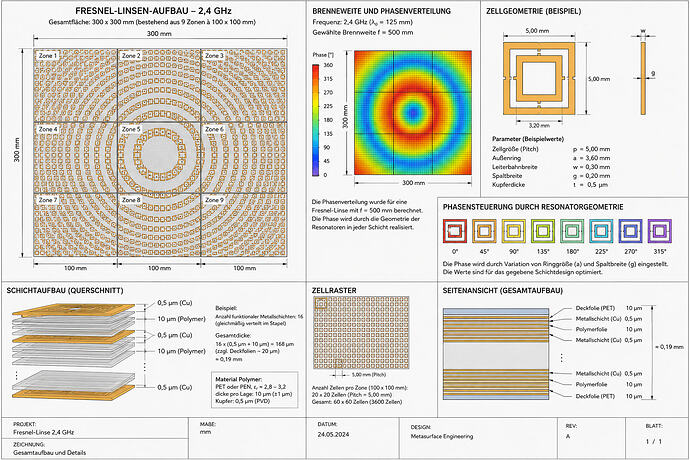Click the yellow 90° resonator icon
The width and height of the screenshot is (690, 460).
pos(513,231)
